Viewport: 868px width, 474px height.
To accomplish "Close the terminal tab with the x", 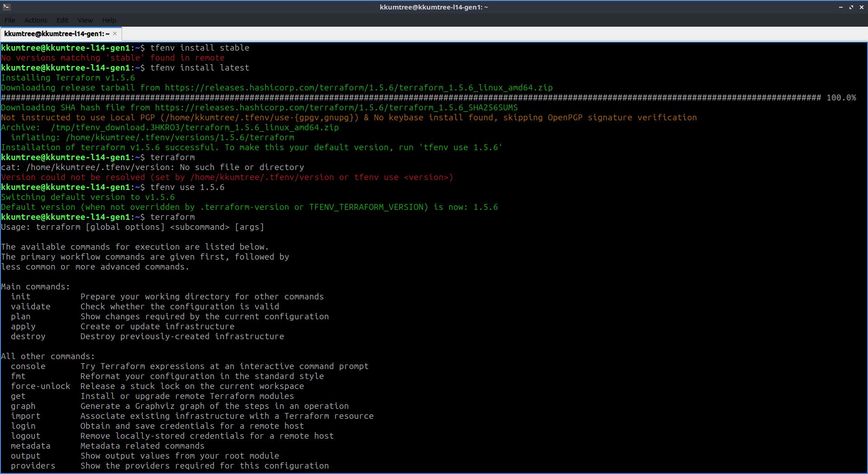I will [115, 34].
